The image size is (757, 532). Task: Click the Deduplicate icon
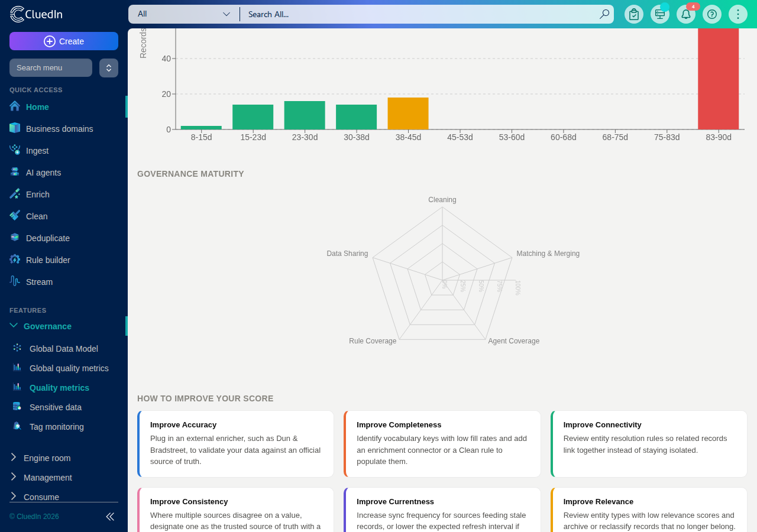pyautogui.click(x=15, y=238)
